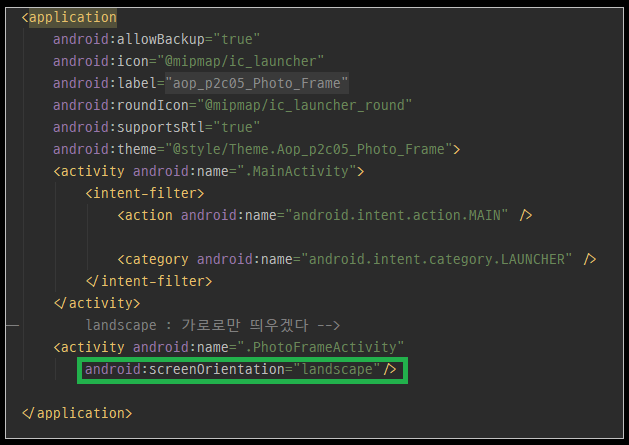Click the @mipmap/ic_launcher_round roundIcon value
Image resolution: width=629 pixels, height=445 pixels.
pos(304,106)
